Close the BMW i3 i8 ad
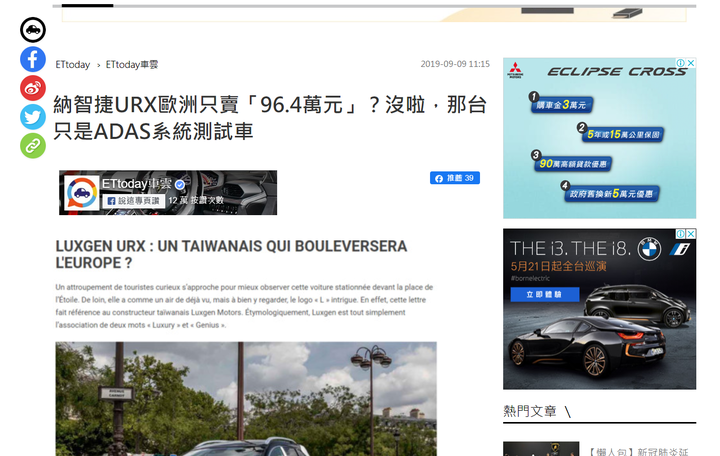 point(691,234)
